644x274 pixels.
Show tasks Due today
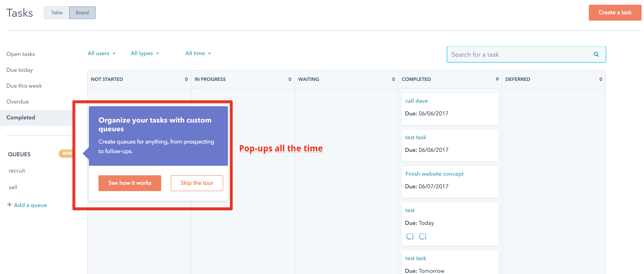(19, 70)
